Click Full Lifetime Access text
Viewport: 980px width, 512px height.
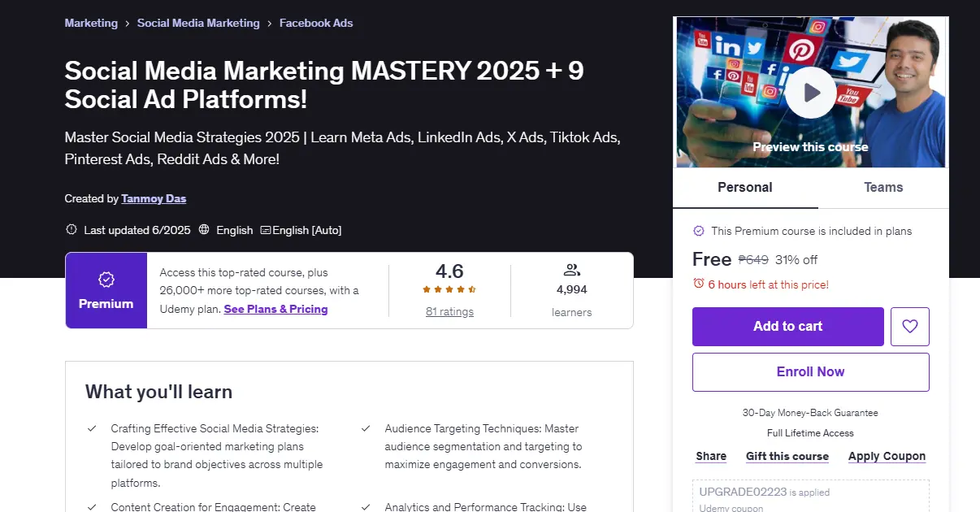pyautogui.click(x=810, y=433)
